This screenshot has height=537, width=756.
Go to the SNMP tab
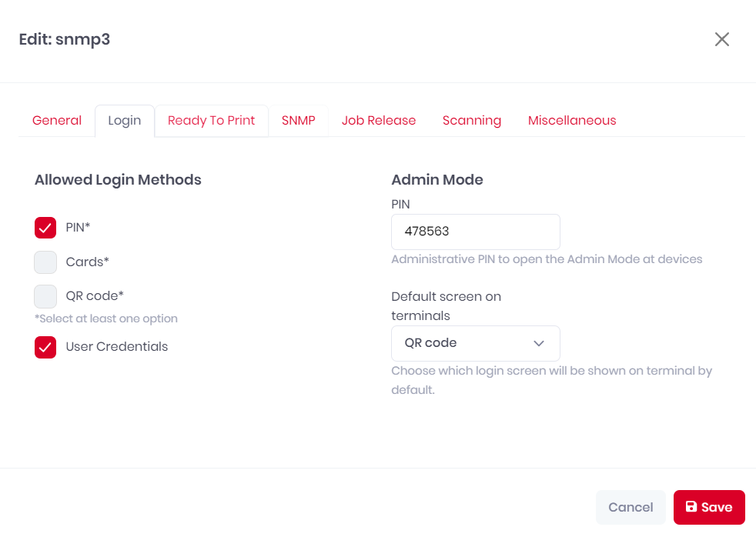click(299, 121)
